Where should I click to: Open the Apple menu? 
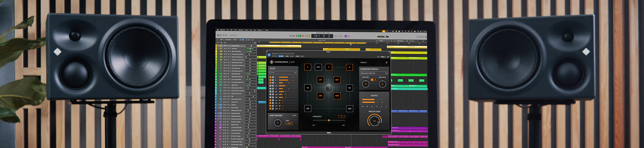pyautogui.click(x=218, y=30)
